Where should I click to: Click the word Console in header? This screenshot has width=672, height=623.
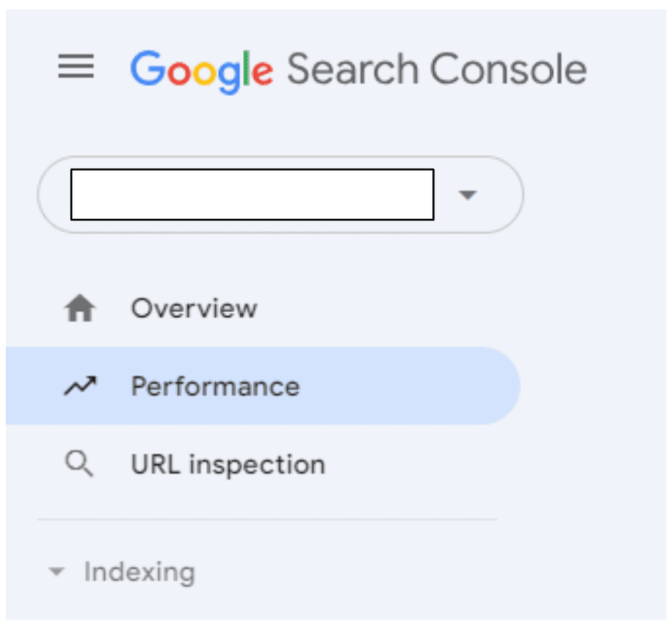click(508, 69)
